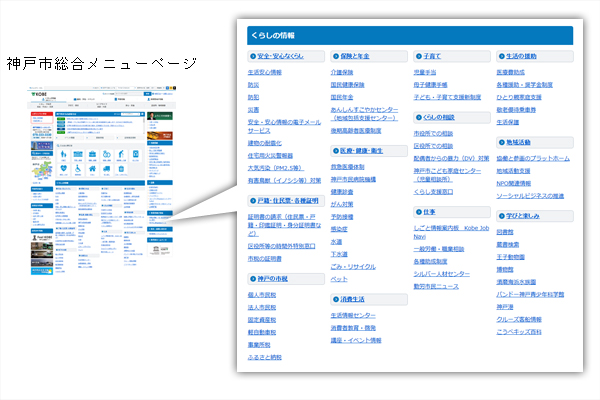Select the 固定資産税 link

262,320
